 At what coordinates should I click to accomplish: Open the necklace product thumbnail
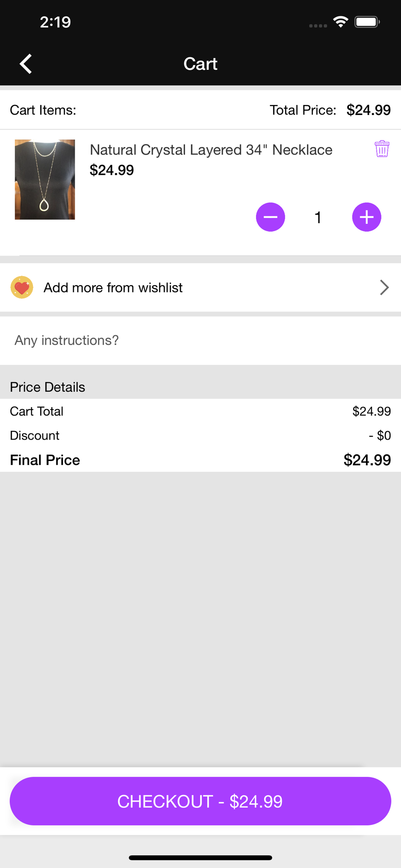(x=45, y=179)
